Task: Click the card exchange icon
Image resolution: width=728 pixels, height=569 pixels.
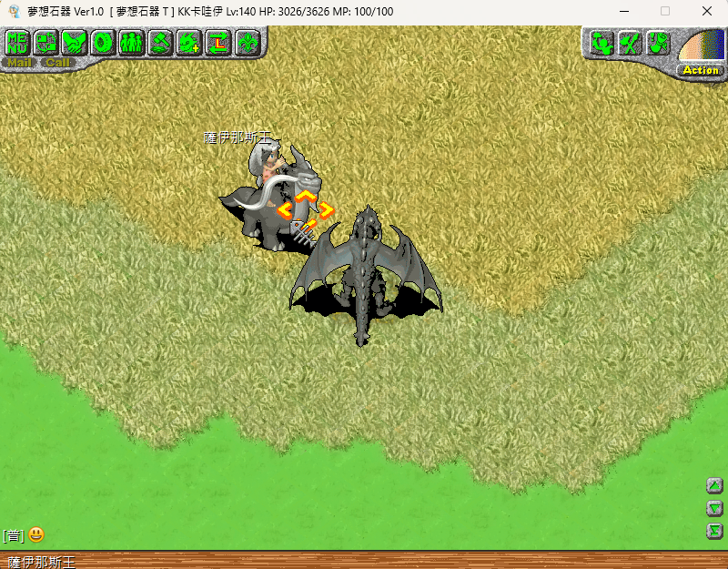Action: coord(46,42)
